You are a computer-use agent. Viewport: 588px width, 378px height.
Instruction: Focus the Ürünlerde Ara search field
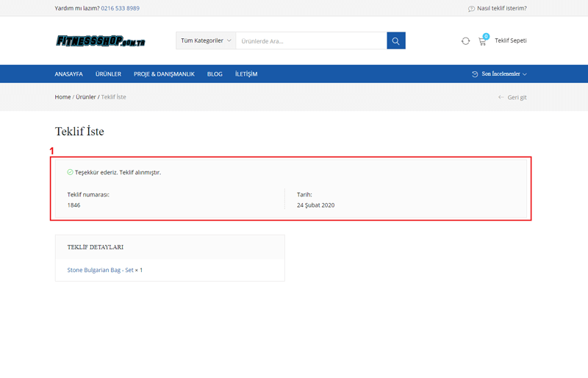[310, 41]
